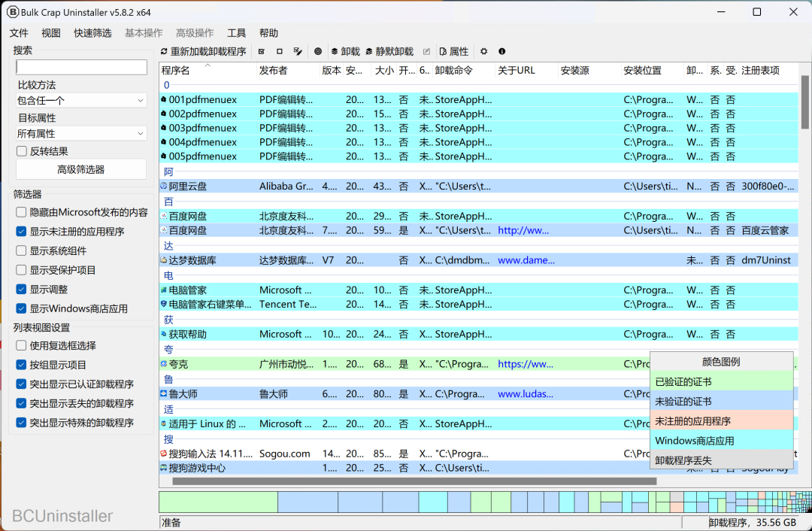The width and height of the screenshot is (812, 531).
Task: Collapse the 百 group header
Action: coord(167,201)
